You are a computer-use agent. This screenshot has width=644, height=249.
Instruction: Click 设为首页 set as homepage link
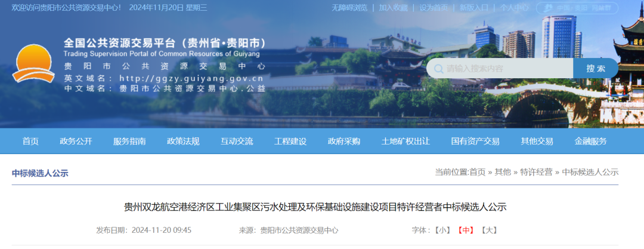click(434, 7)
